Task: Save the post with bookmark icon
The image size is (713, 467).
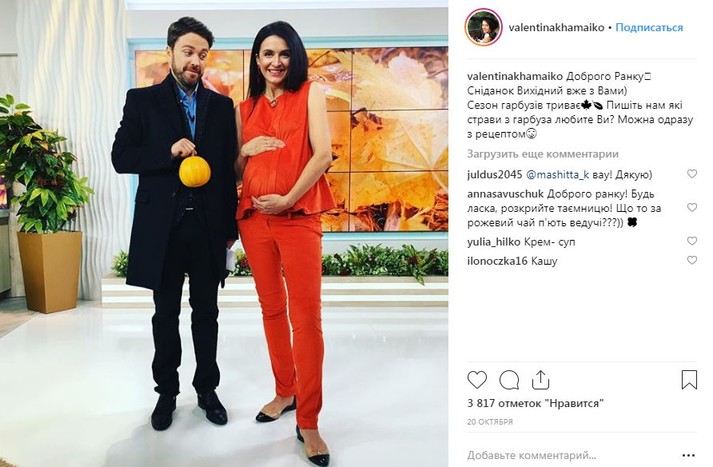Action: pos(689,380)
